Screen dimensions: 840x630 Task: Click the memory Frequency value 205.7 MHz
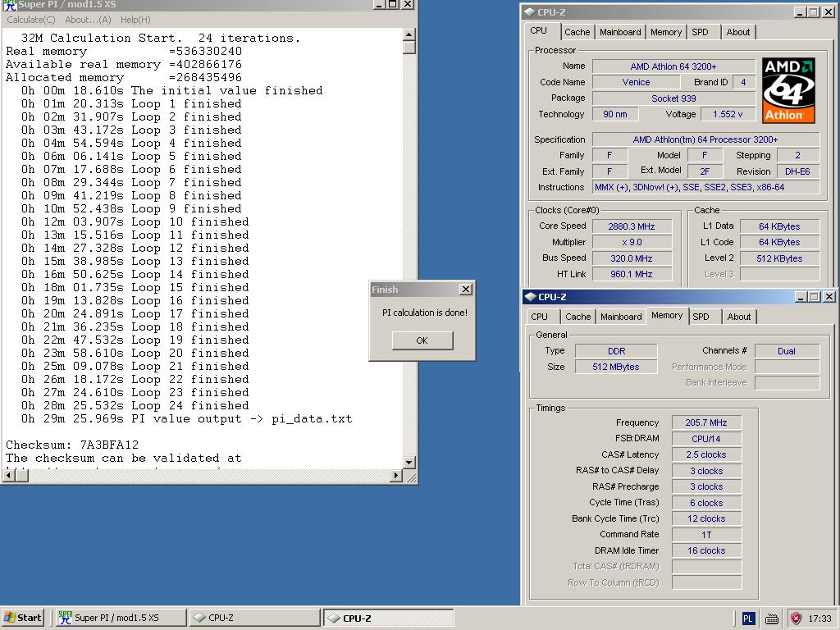click(x=706, y=422)
